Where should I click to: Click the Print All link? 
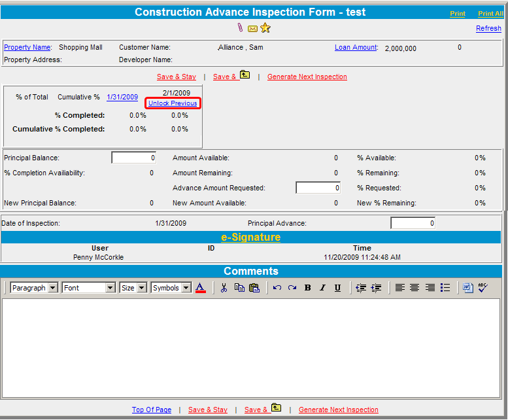(x=490, y=14)
